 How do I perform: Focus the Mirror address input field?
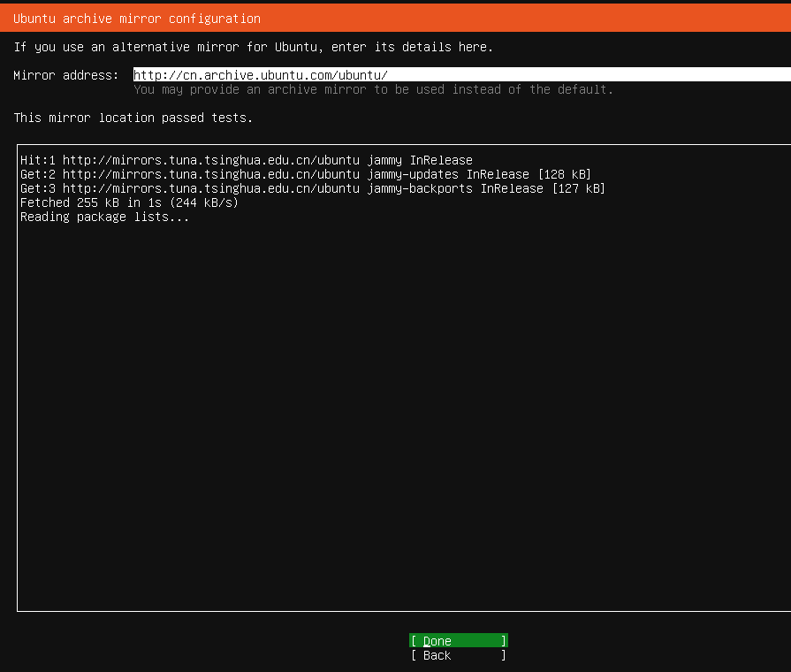click(x=461, y=75)
